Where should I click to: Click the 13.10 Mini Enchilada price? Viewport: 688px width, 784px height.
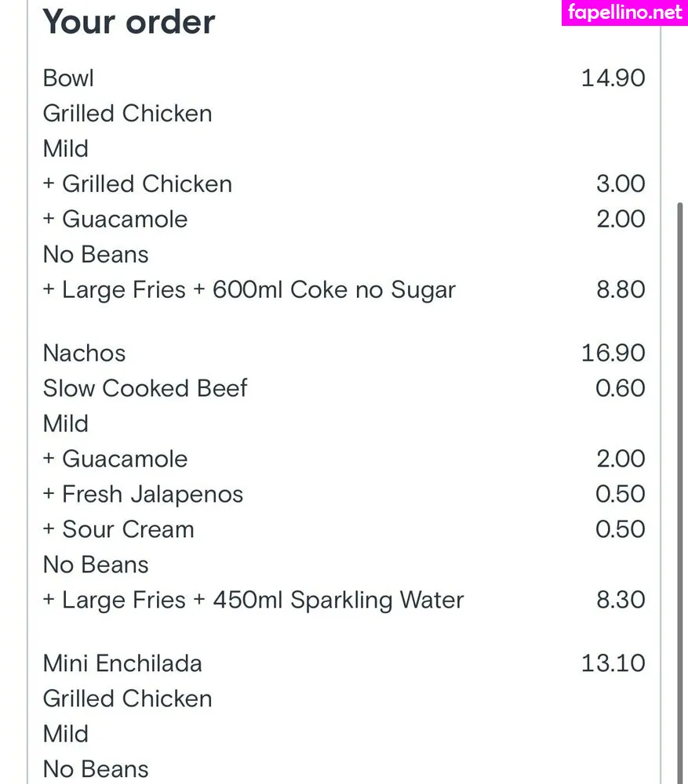[613, 663]
